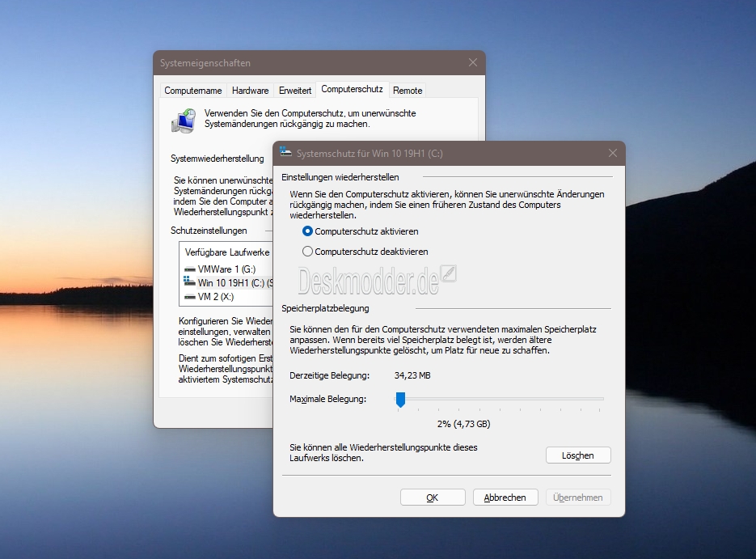Viewport: 756px width, 559px height.
Task: Switch to the Erweitert tab
Action: 295,91
